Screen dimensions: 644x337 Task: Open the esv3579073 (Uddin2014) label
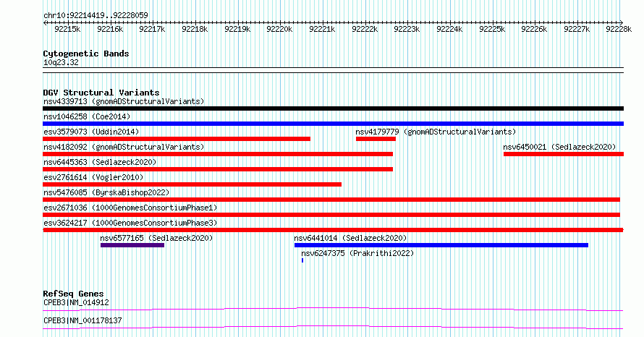point(91,132)
